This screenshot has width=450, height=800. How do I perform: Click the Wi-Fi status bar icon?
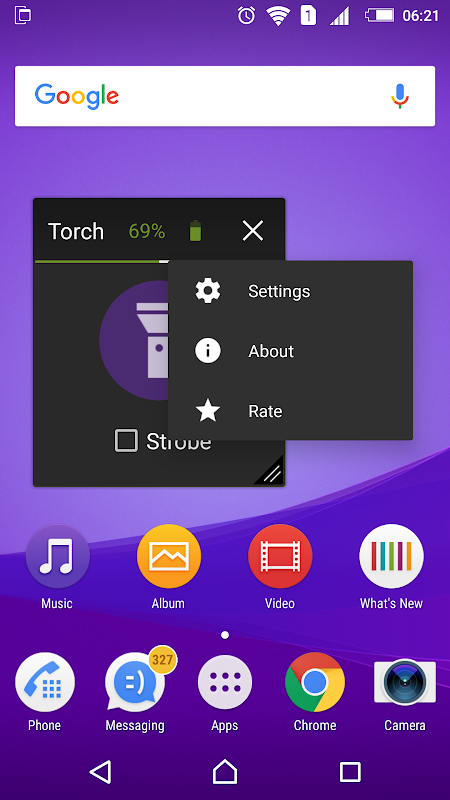point(278,16)
